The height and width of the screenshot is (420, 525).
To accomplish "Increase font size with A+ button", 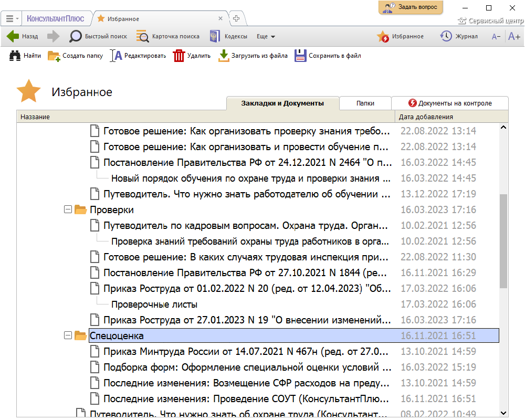I will pyautogui.click(x=514, y=36).
